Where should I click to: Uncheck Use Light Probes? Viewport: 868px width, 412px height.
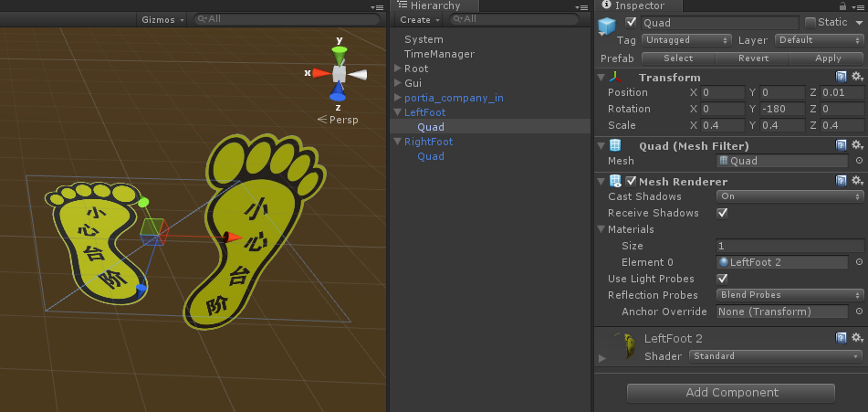point(722,279)
